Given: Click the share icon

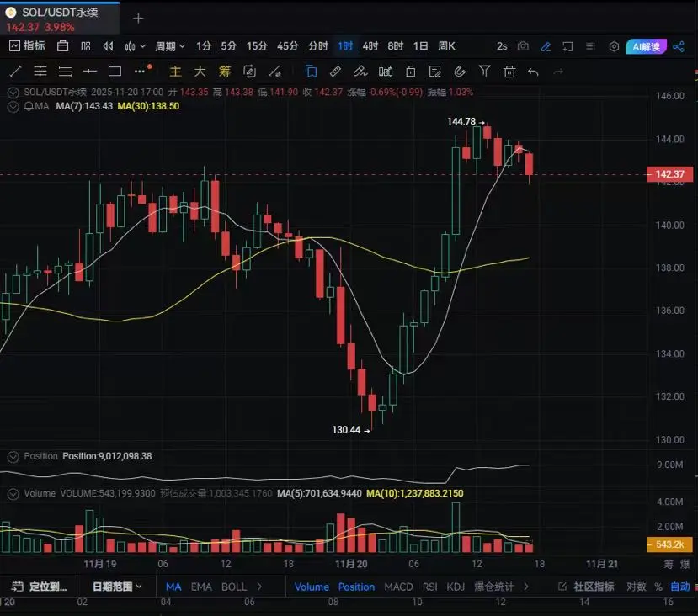Looking at the screenshot, I should coord(679,46).
